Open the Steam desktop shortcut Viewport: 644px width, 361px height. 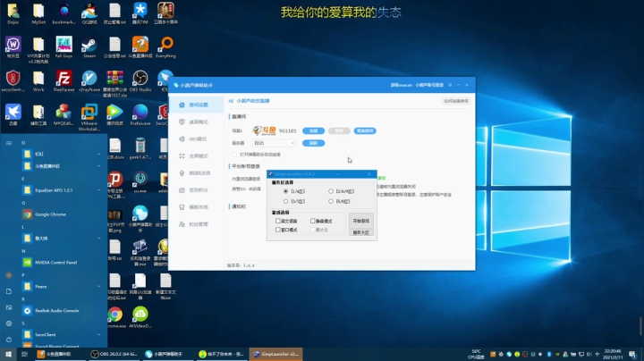(89, 48)
